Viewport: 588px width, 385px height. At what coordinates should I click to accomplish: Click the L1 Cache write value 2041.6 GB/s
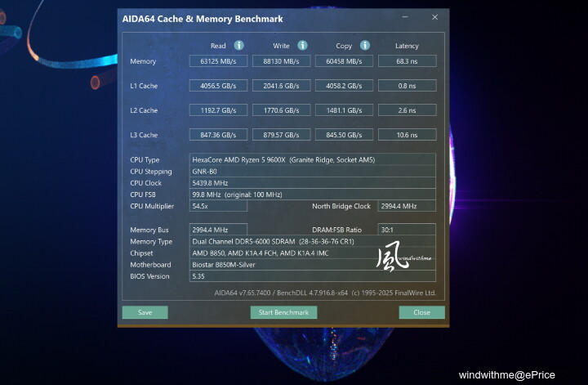point(281,86)
